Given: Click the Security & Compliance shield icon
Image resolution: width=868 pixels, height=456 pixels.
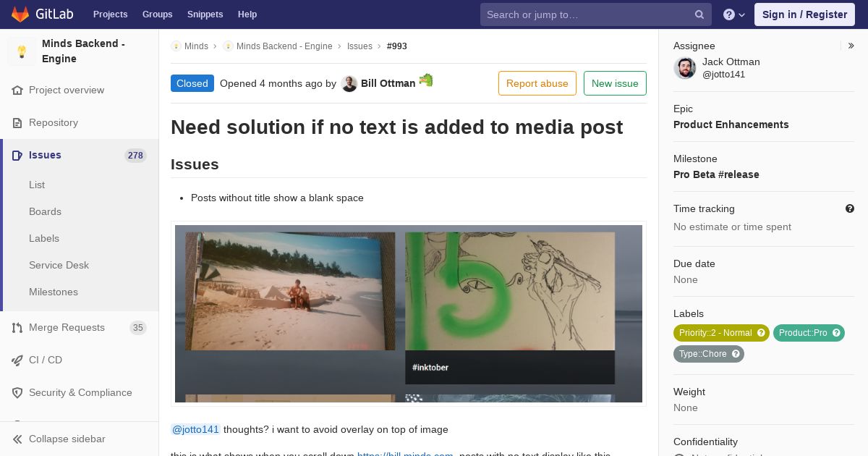Looking at the screenshot, I should (x=17, y=393).
